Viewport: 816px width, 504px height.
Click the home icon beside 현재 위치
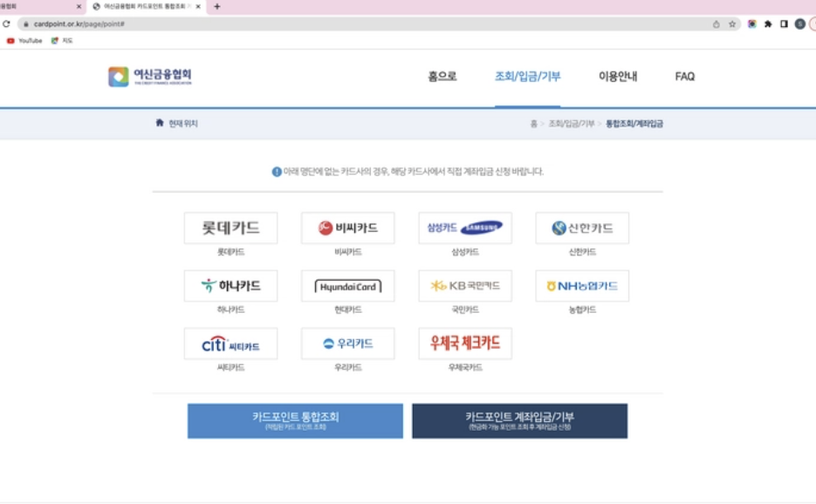tap(160, 123)
